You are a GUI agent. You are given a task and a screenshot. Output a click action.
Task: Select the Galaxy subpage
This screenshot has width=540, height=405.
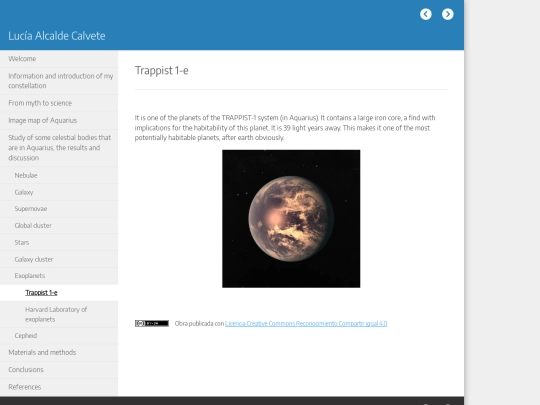click(x=59, y=192)
